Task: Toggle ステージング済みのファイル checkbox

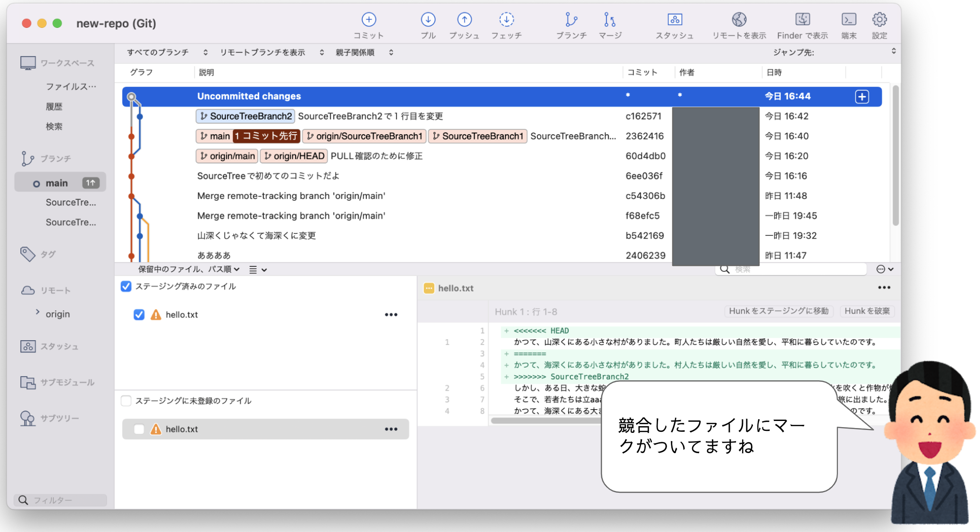Action: (126, 286)
